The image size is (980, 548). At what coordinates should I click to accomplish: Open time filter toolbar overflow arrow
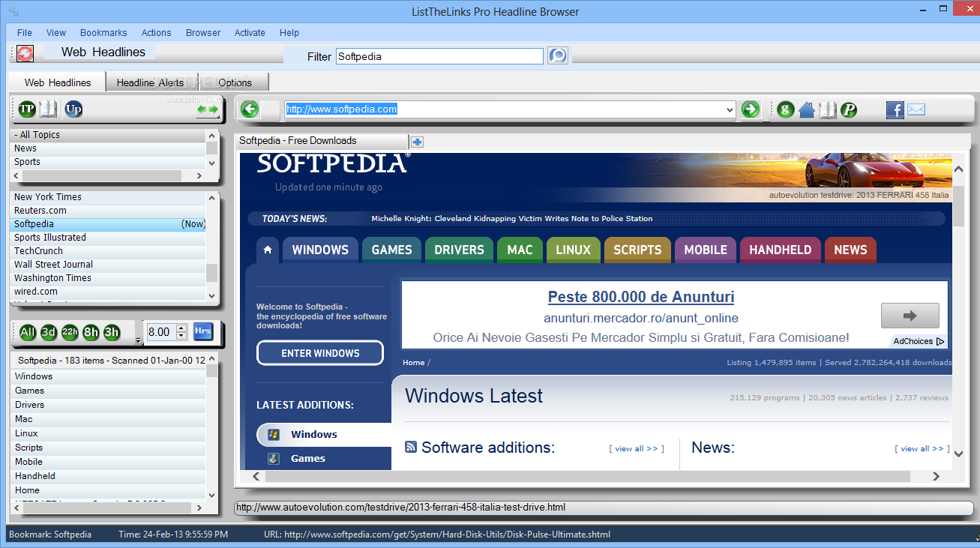coord(138,341)
